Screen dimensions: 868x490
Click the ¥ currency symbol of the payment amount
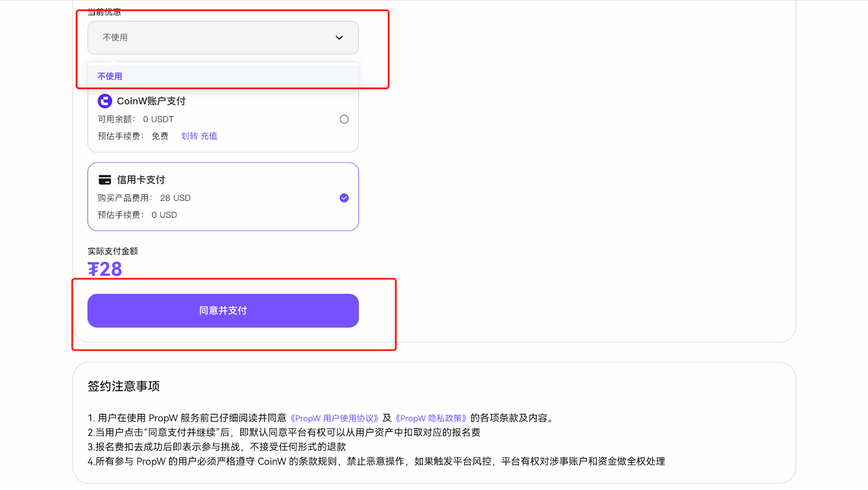(93, 269)
